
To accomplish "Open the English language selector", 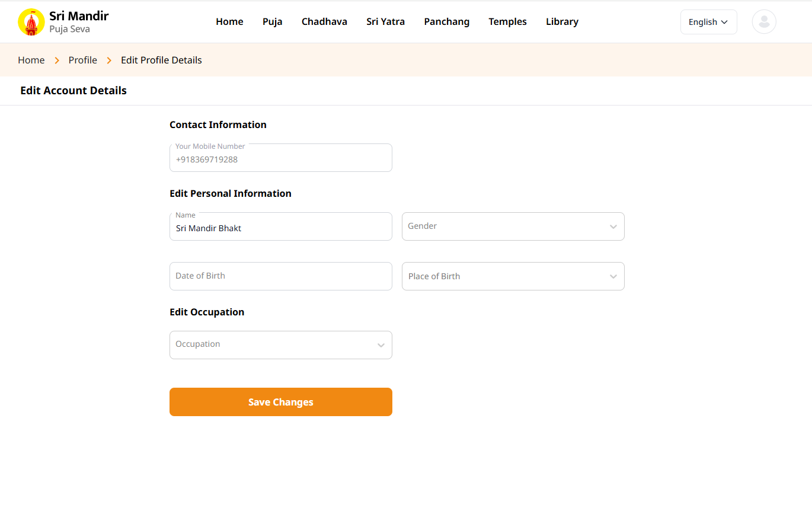I will pyautogui.click(x=708, y=22).
